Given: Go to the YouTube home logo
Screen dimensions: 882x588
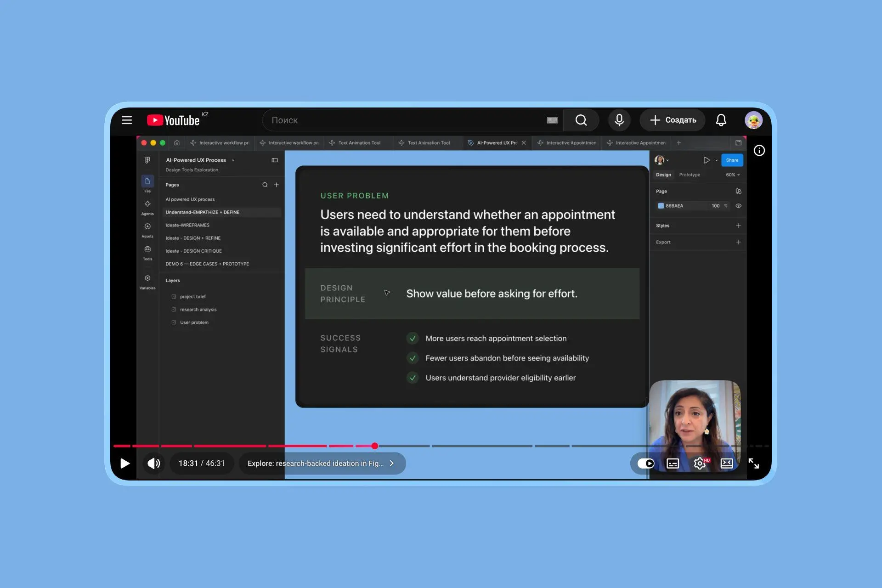Looking at the screenshot, I should (173, 120).
